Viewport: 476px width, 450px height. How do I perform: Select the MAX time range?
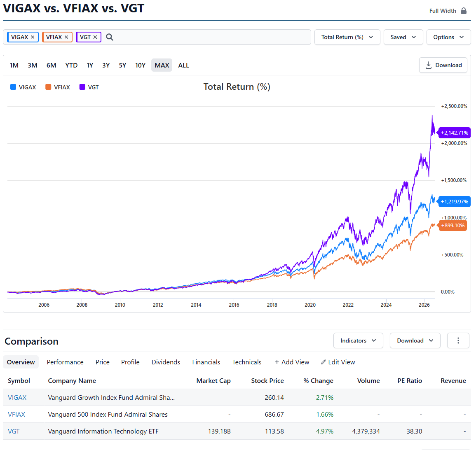click(162, 65)
